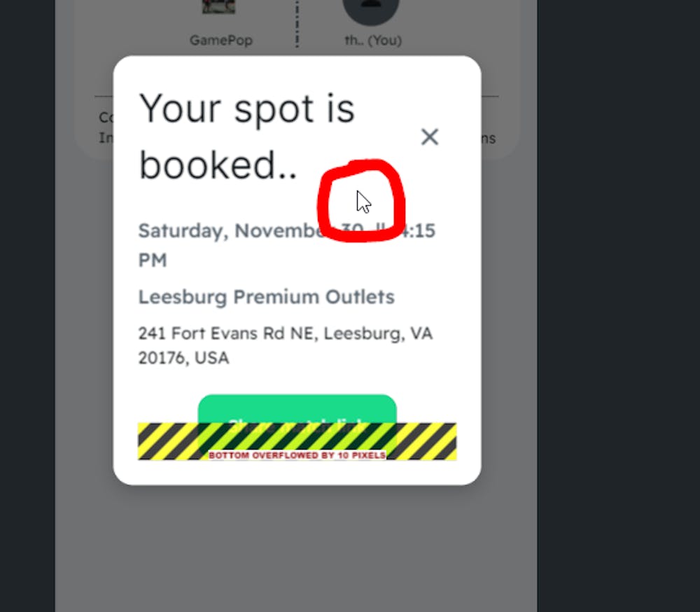Click the GamePop name label
The width and height of the screenshot is (700, 612).
221,40
